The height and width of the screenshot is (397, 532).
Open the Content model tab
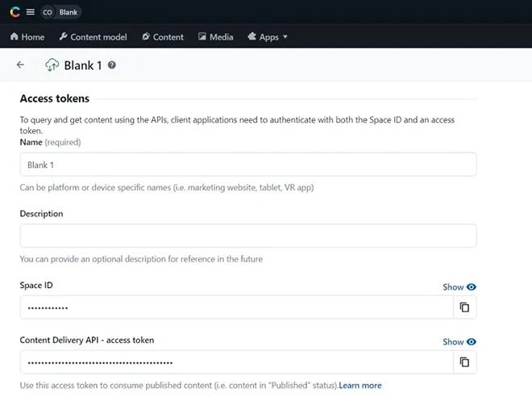[93, 37]
